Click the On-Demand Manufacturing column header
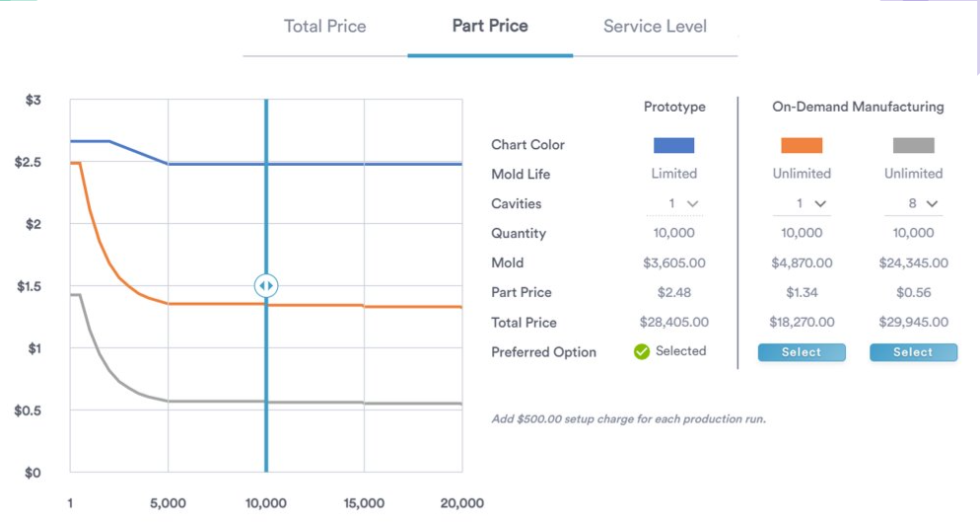This screenshot has height=524, width=980. (x=858, y=107)
